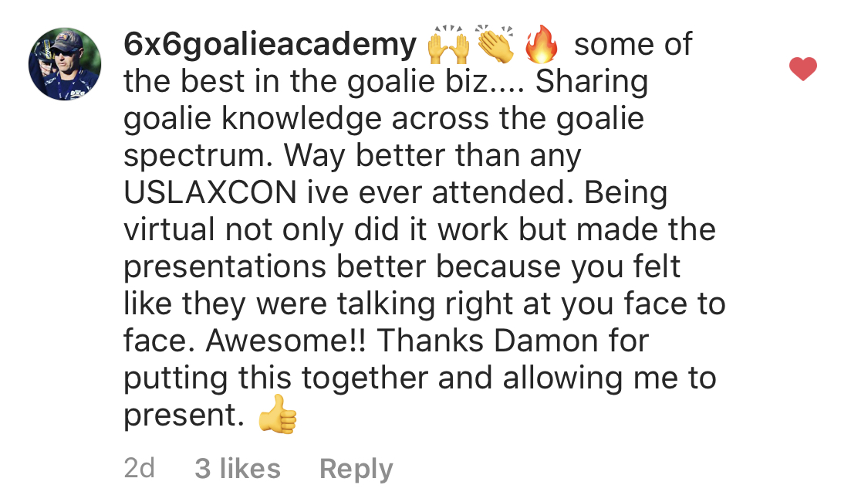Click the word "USLAXCON" in the comment

pyautogui.click(x=210, y=194)
